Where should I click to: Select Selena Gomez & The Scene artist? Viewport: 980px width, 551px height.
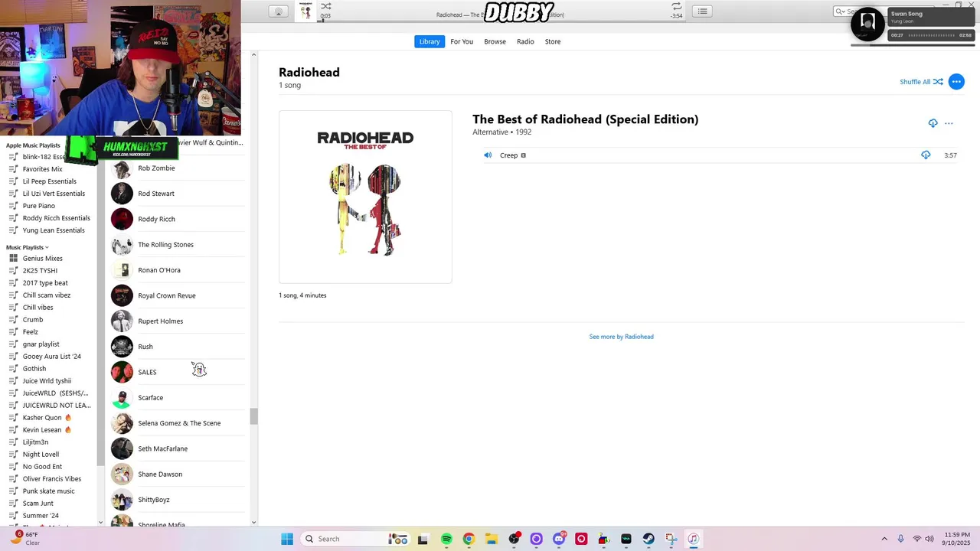178,423
